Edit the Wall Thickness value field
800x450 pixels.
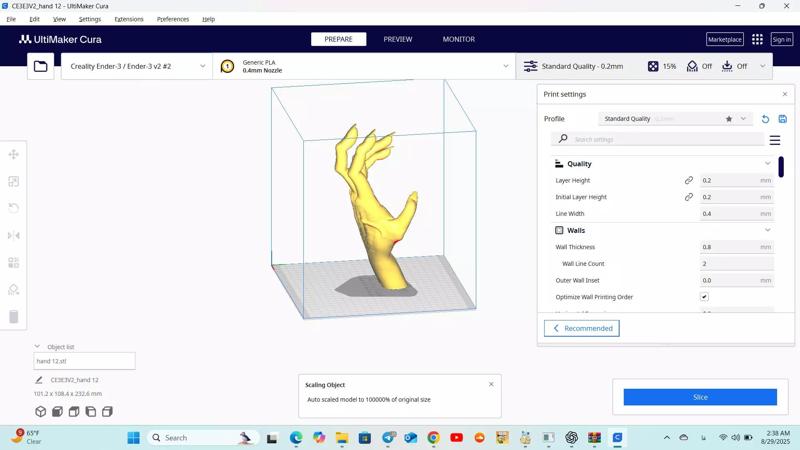(736, 247)
